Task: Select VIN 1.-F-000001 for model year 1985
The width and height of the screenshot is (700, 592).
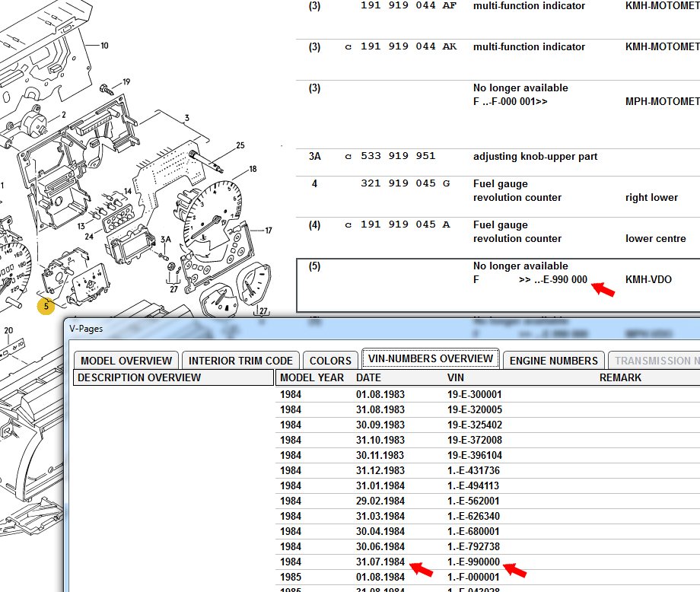Action: (474, 577)
